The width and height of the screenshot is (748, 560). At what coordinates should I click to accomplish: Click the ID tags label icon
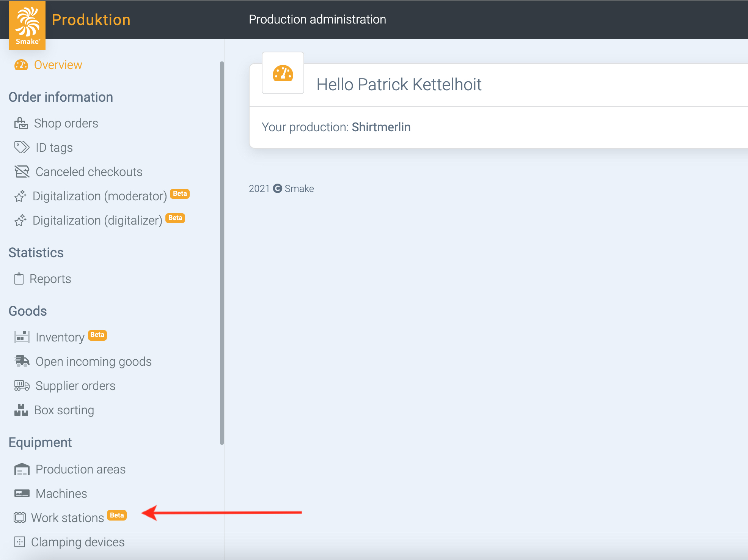[22, 147]
